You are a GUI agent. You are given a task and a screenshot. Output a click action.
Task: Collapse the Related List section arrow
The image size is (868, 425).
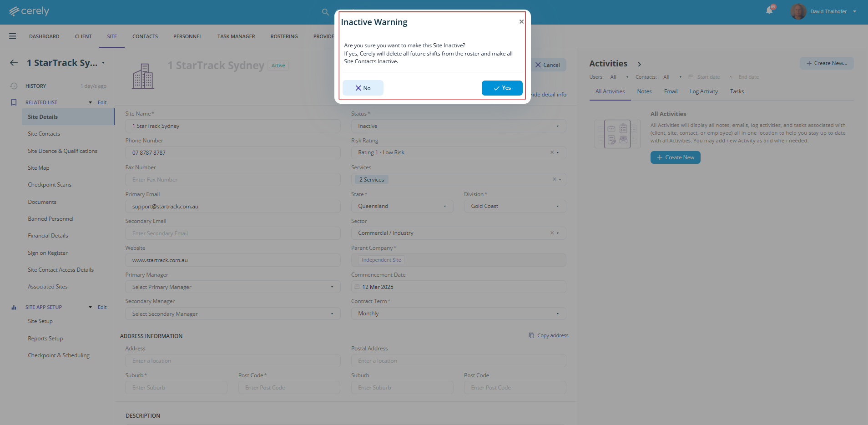tap(90, 102)
